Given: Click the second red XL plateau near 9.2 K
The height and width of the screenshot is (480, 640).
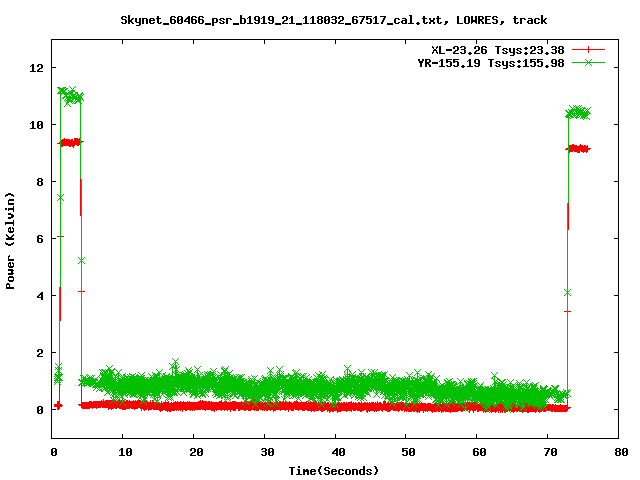Looking at the screenshot, I should (578, 149).
